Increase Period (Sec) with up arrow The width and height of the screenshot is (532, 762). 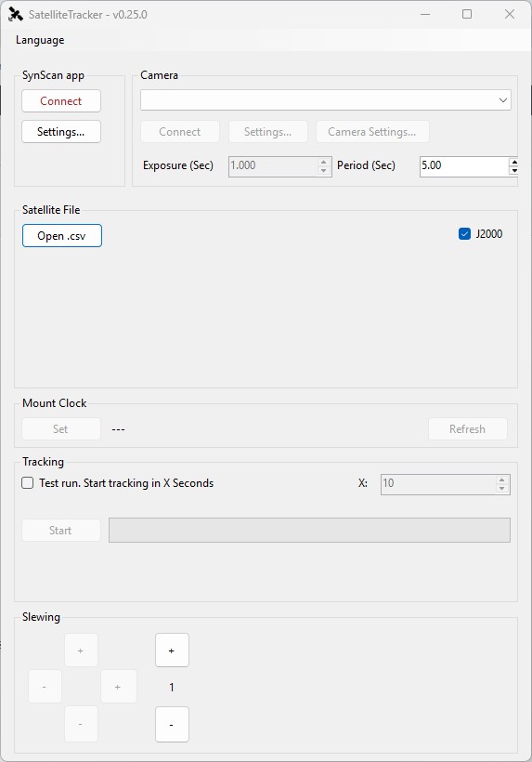(x=513, y=162)
